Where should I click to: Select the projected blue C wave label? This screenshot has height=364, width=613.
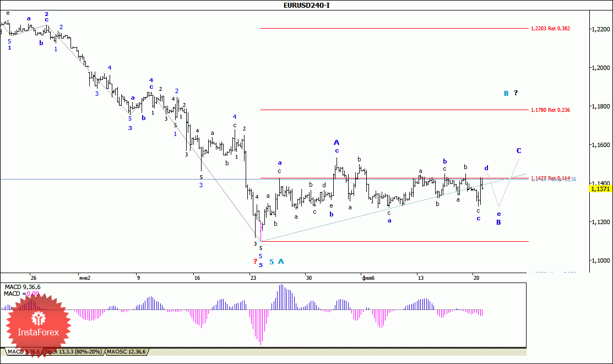click(519, 150)
